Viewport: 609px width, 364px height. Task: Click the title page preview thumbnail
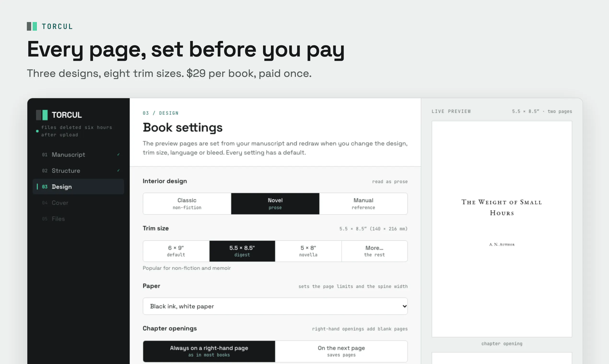pyautogui.click(x=502, y=229)
